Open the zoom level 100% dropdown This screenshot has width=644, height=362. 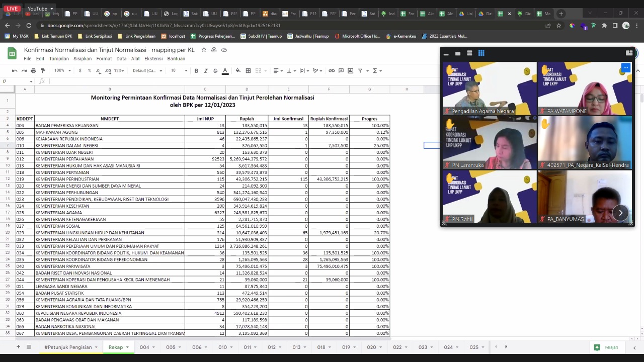(62, 71)
